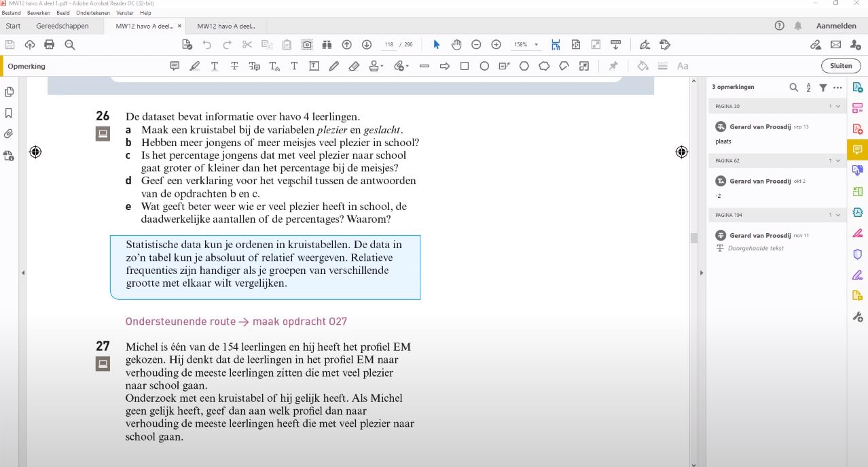Zoom in with the plus icon

click(x=496, y=45)
